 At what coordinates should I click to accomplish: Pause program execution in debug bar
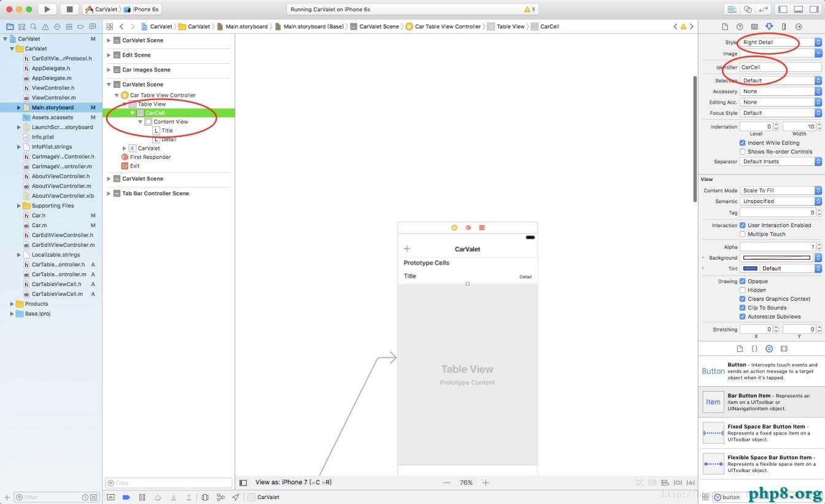pos(142,497)
